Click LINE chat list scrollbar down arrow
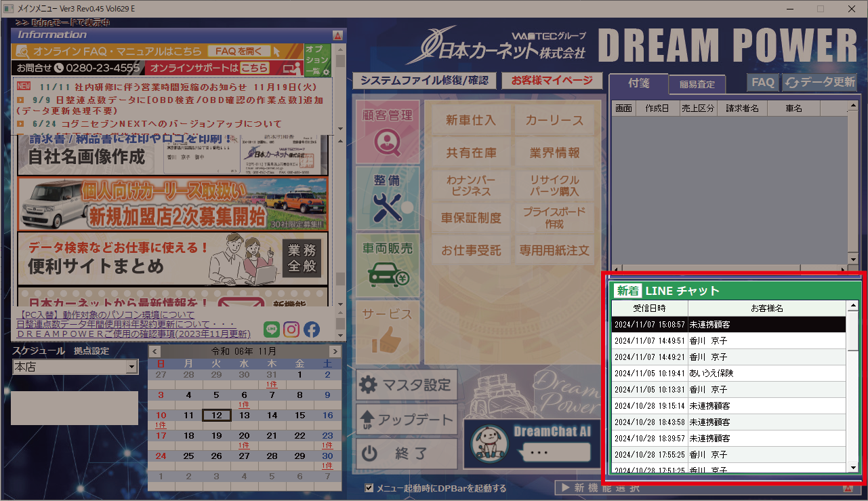The height and width of the screenshot is (501, 868). (852, 467)
